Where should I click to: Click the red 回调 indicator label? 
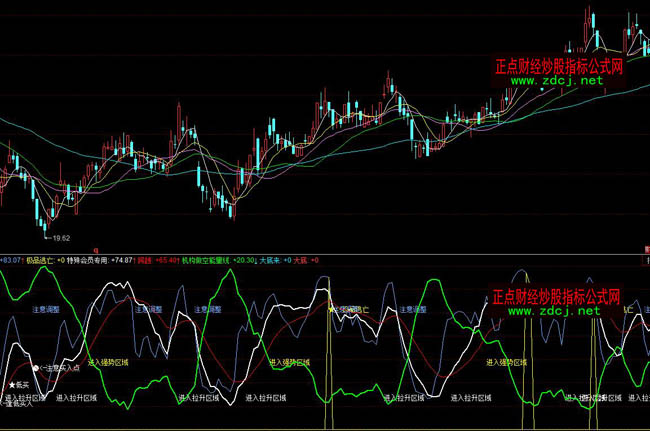(145, 260)
